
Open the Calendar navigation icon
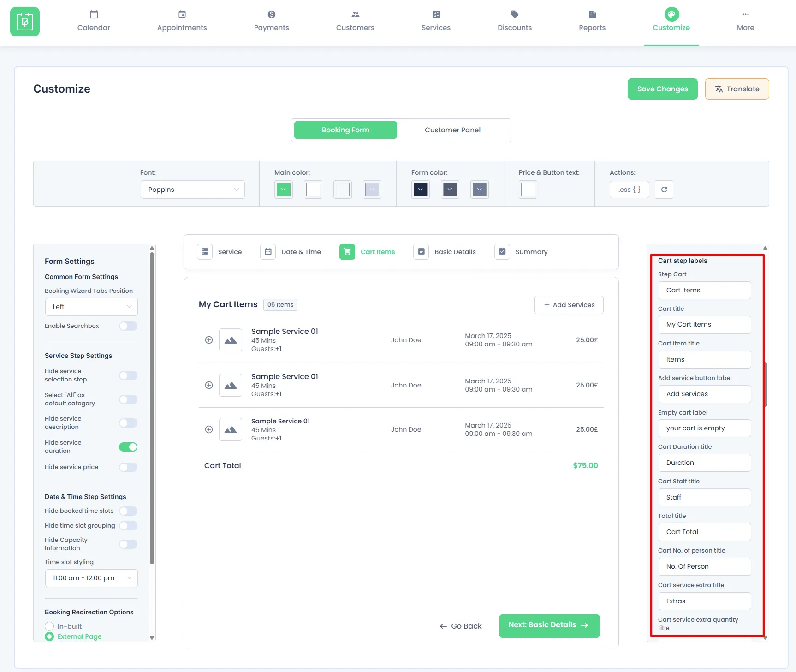point(94,14)
